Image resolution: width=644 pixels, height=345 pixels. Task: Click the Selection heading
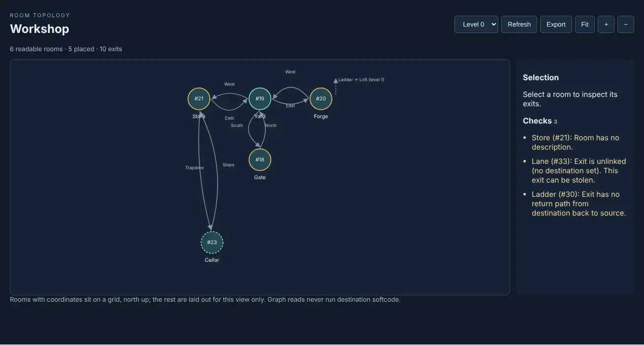(541, 78)
